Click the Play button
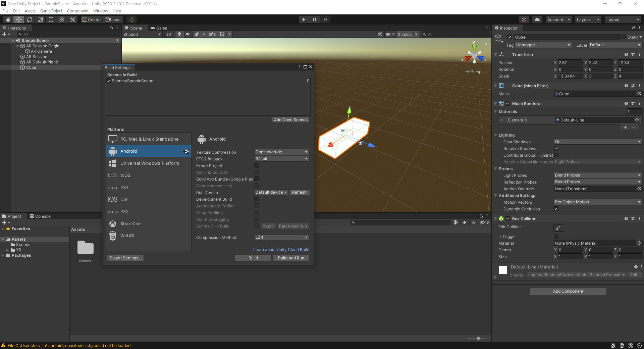The width and height of the screenshot is (644, 349). click(x=304, y=19)
